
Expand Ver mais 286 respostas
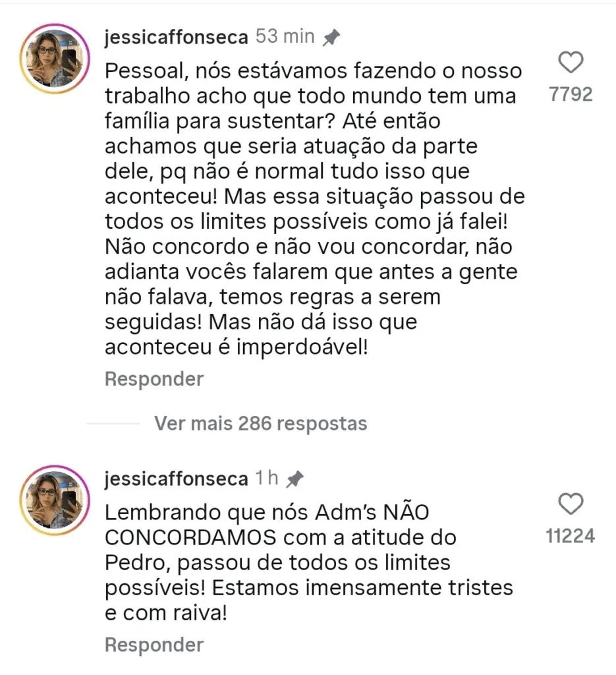(x=260, y=423)
